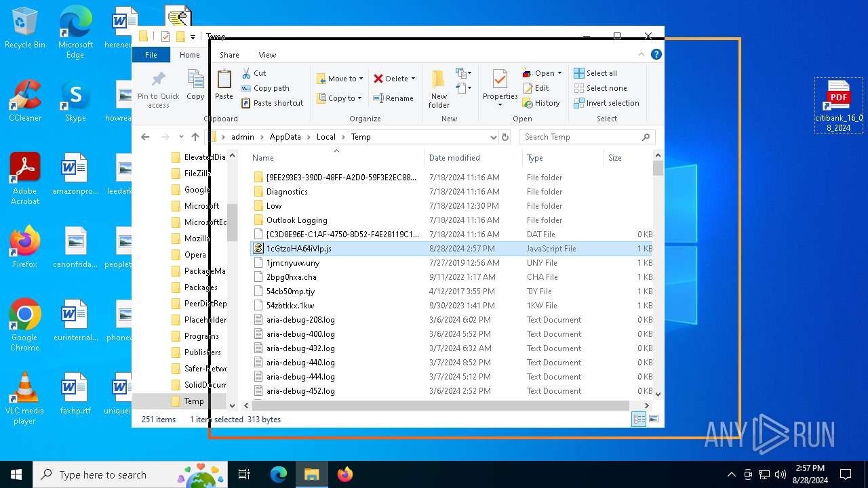
Task: Click the Cut scissors icon
Action: (x=246, y=73)
